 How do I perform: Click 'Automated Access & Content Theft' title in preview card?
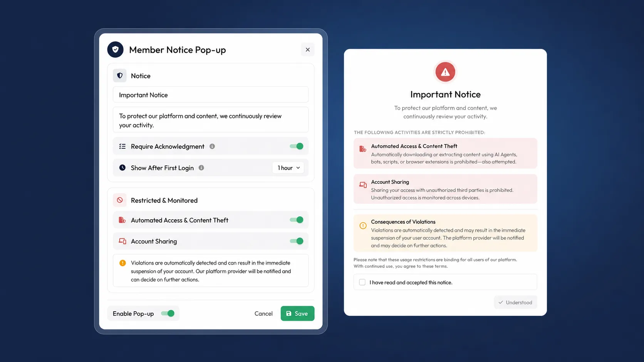pyautogui.click(x=414, y=146)
